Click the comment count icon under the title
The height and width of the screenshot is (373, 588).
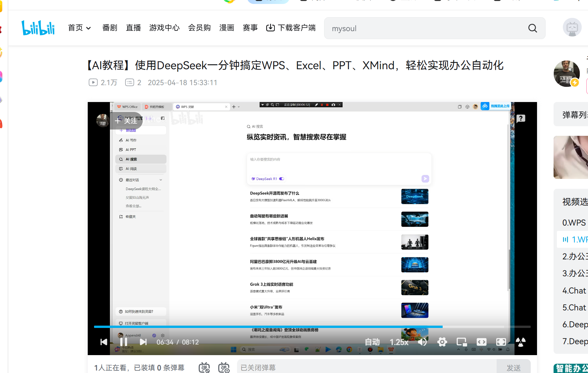click(x=129, y=82)
